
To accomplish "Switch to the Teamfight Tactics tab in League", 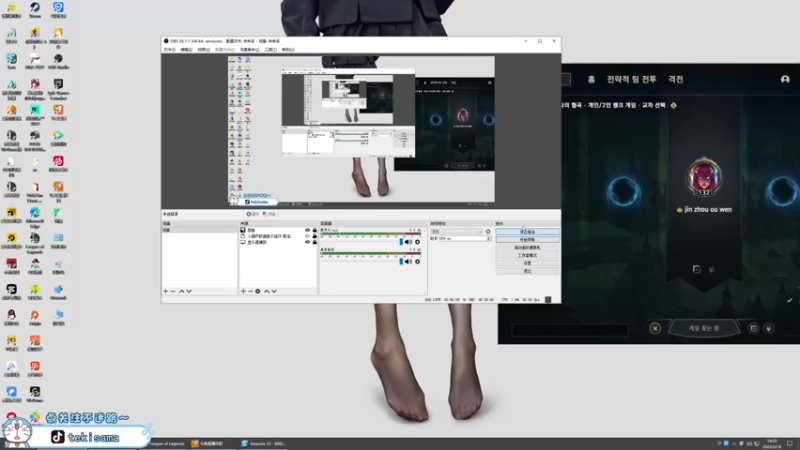I will (x=632, y=79).
